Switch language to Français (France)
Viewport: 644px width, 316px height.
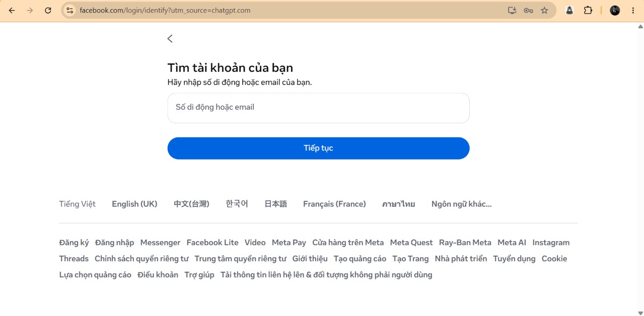click(334, 204)
